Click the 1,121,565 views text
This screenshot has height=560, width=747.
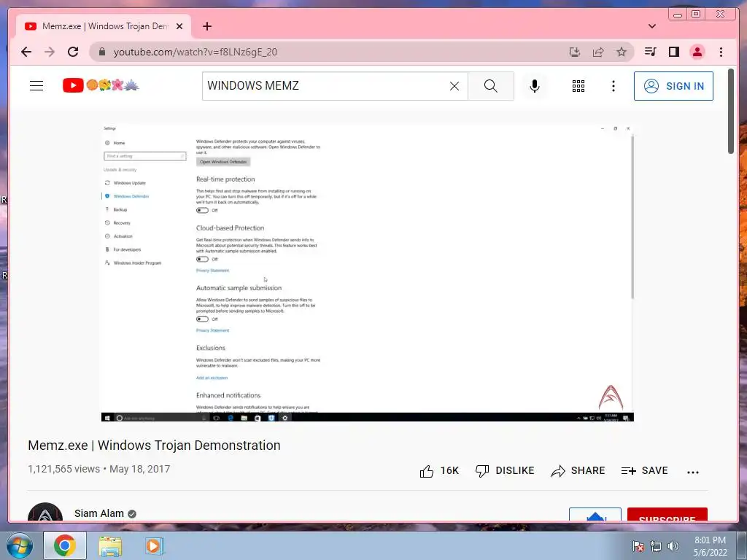coord(64,469)
